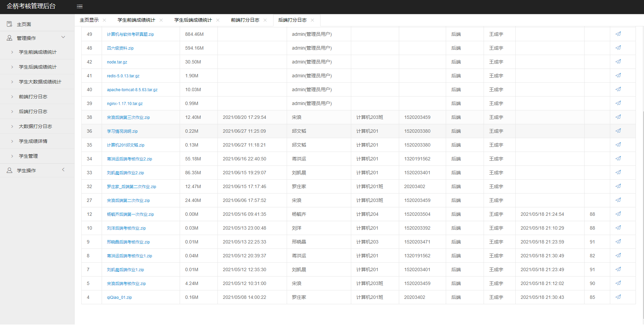Open 学生后端成绩统计 in sidebar
Screen dimensions: 644x336
37,67
